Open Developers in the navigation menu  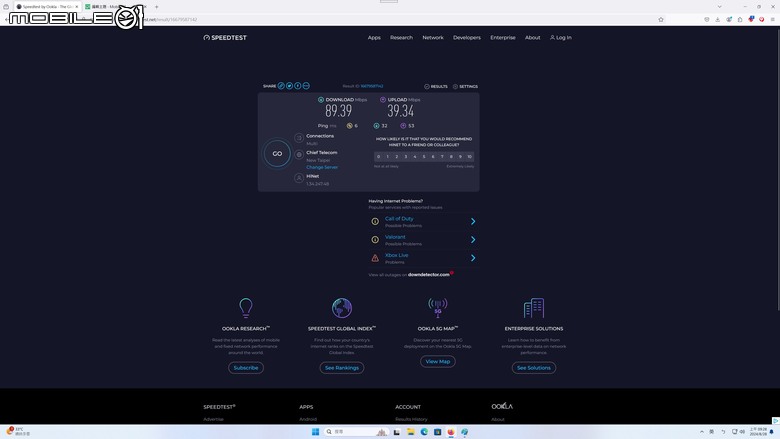point(467,38)
